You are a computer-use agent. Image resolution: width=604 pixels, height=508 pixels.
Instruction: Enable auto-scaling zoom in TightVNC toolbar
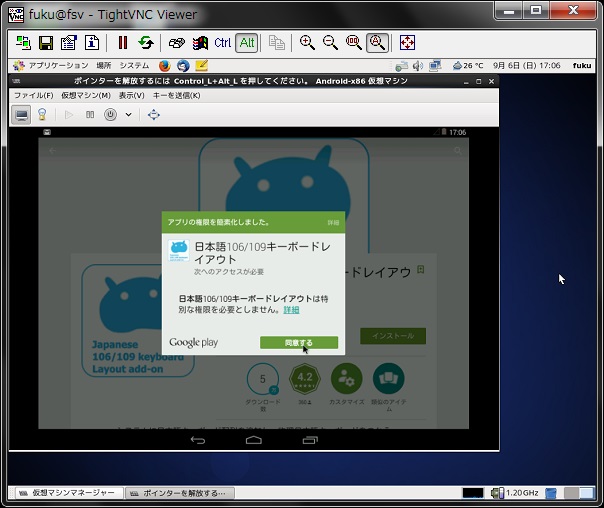[x=377, y=43]
